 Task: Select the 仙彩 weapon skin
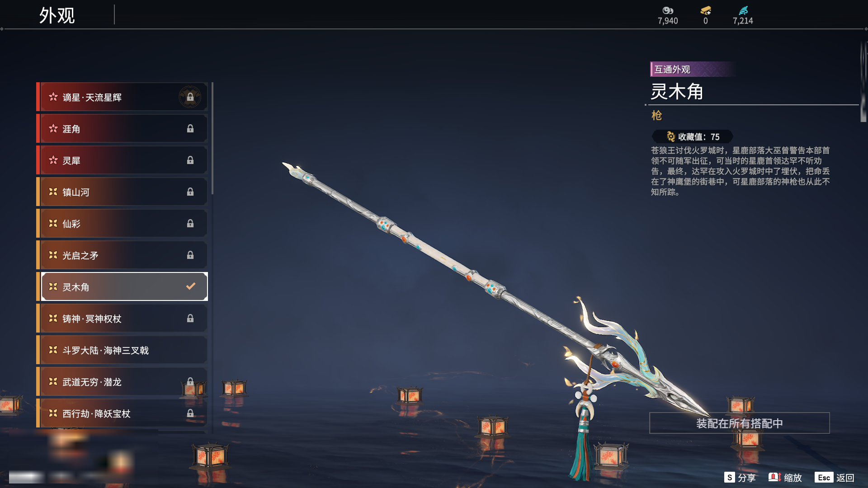tap(122, 224)
